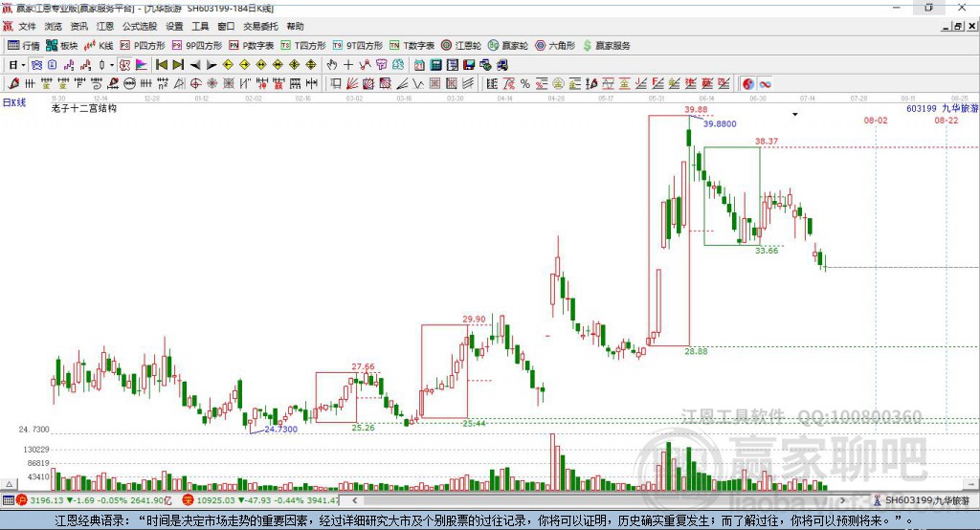980x530 pixels.
Task: Open the 文件 menu
Action: coord(27,26)
